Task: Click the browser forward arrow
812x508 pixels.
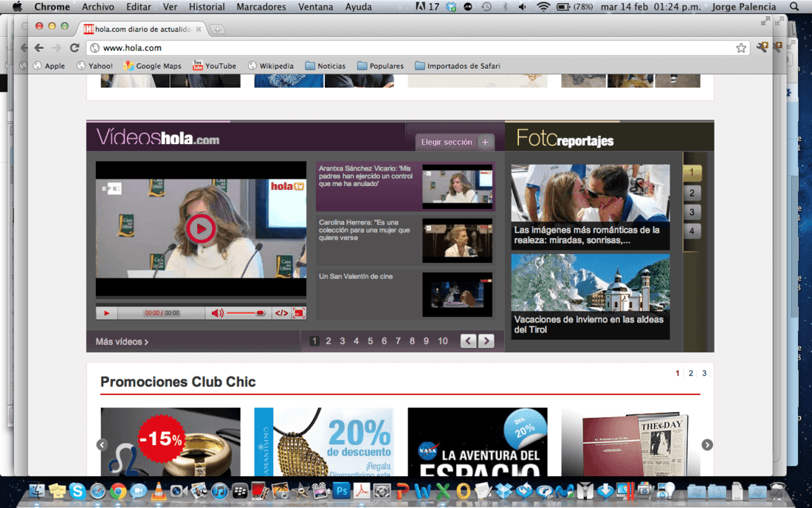Action: (56, 48)
